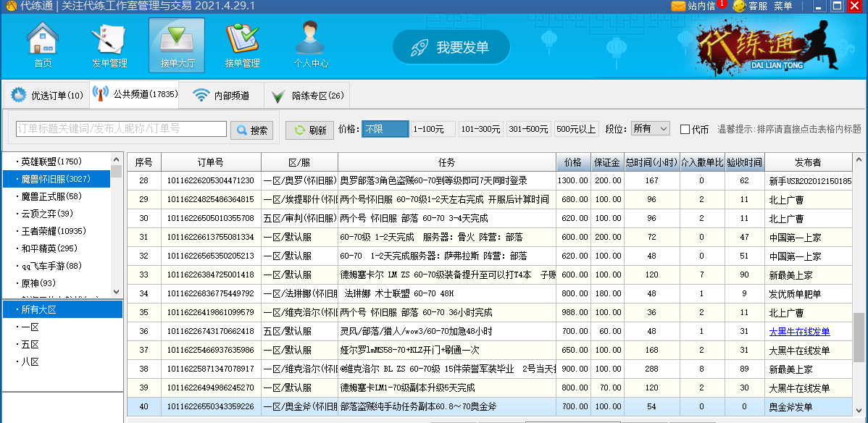
Task: Open 客服 customer service icon
Action: coord(739,6)
